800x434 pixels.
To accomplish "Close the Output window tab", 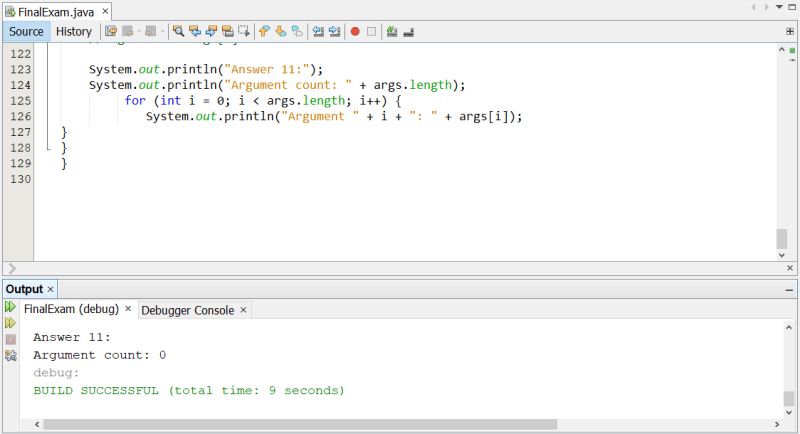I will tap(51, 289).
